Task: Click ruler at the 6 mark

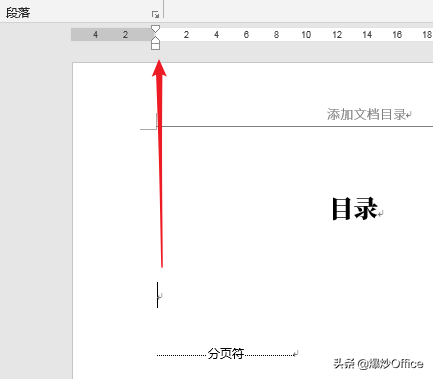Action: click(246, 35)
